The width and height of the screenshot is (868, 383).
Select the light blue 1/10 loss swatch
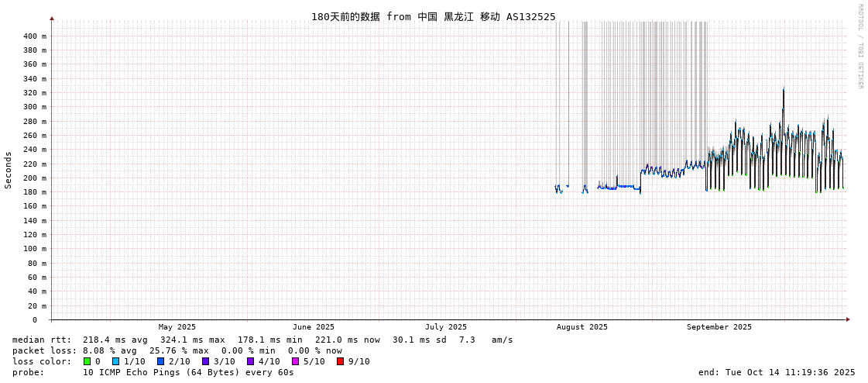(115, 361)
